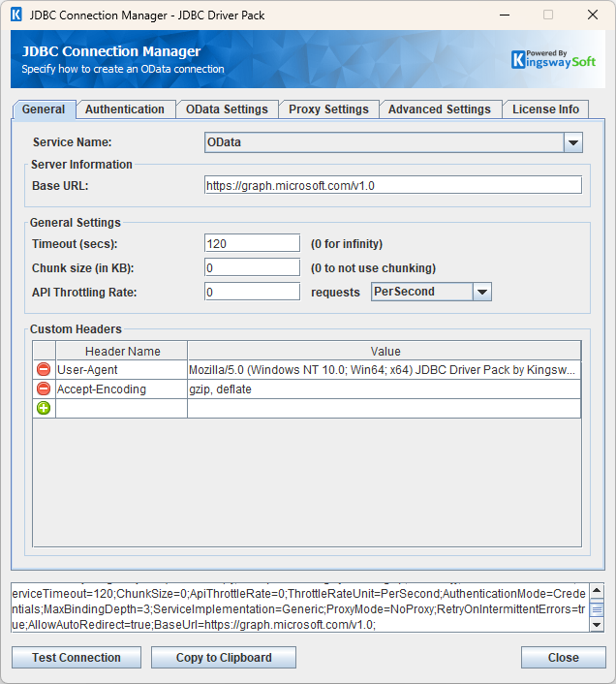
Task: Click the connection string scroll down arrow
Action: (597, 625)
